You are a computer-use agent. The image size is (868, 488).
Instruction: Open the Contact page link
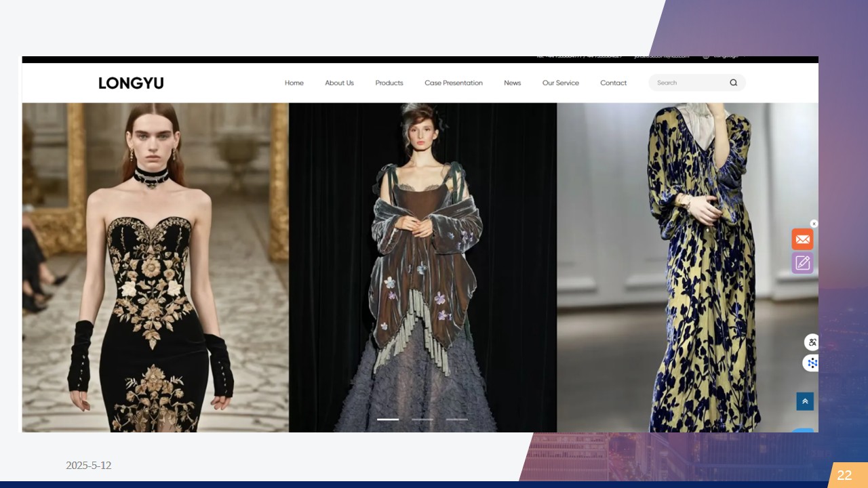point(614,83)
